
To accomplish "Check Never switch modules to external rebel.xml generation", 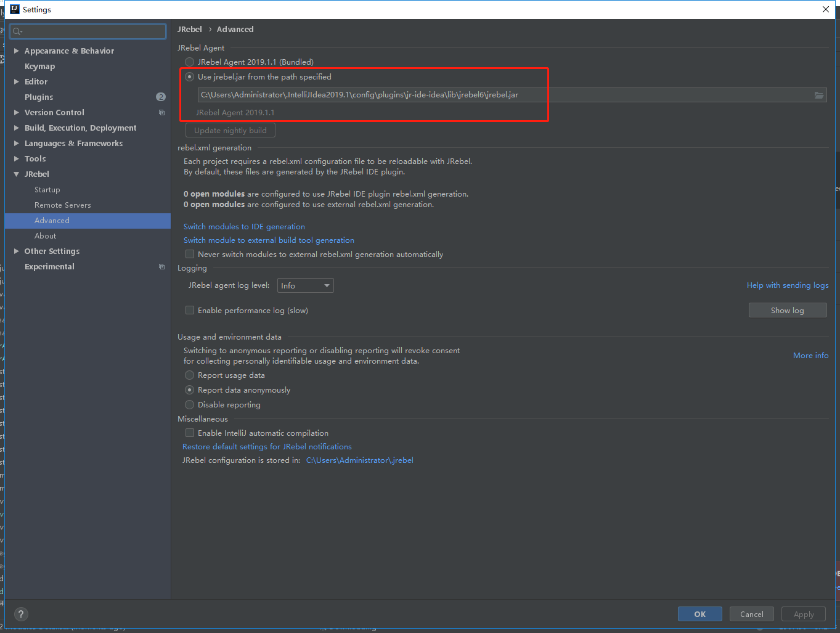I will [190, 254].
